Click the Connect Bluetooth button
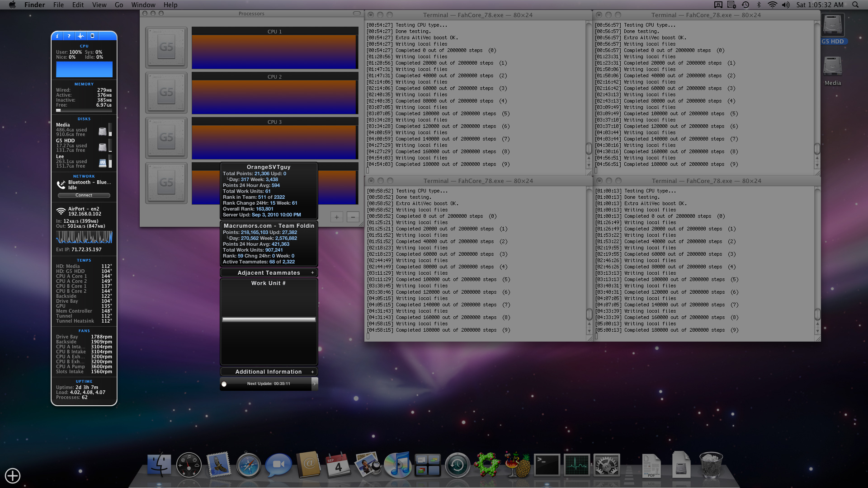The width and height of the screenshot is (868, 488). [x=84, y=195]
